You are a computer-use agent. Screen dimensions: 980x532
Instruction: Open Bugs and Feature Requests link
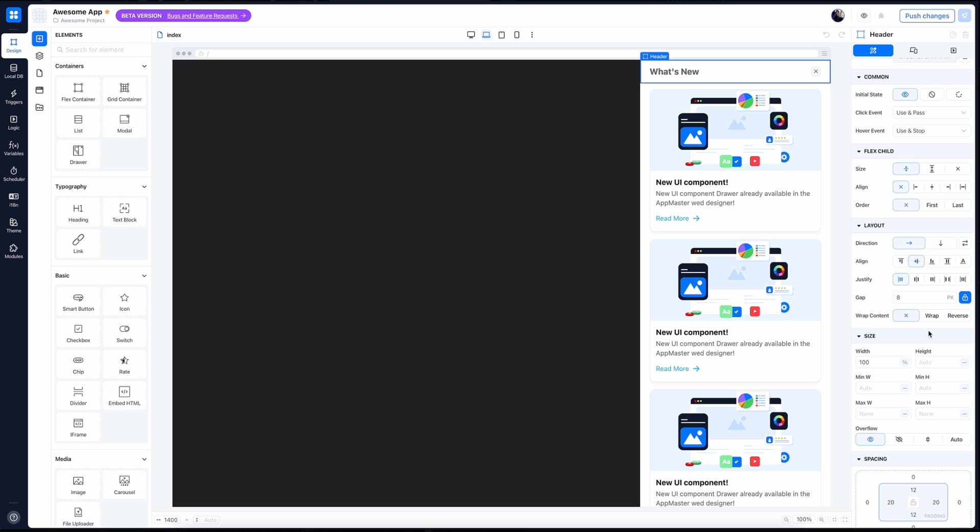point(206,16)
